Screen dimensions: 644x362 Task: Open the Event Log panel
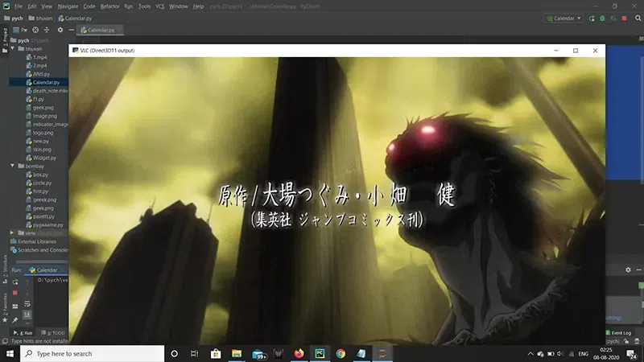tap(618, 333)
